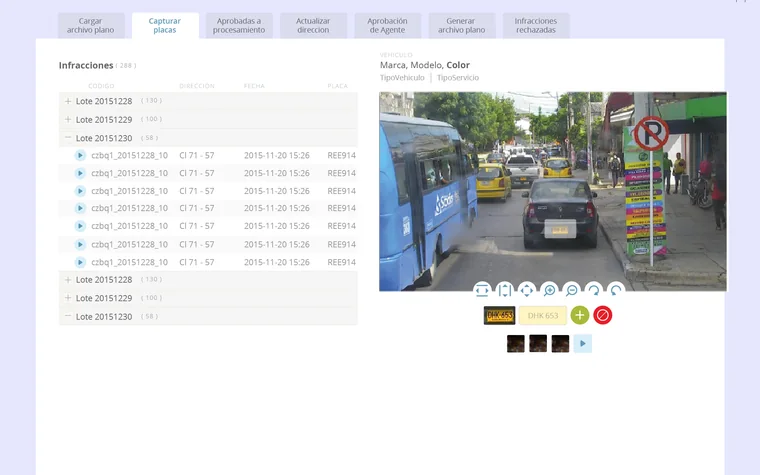Go to Aprobadas a procesamiento tab
Viewport: 760px width, 475px height.
coord(239,26)
